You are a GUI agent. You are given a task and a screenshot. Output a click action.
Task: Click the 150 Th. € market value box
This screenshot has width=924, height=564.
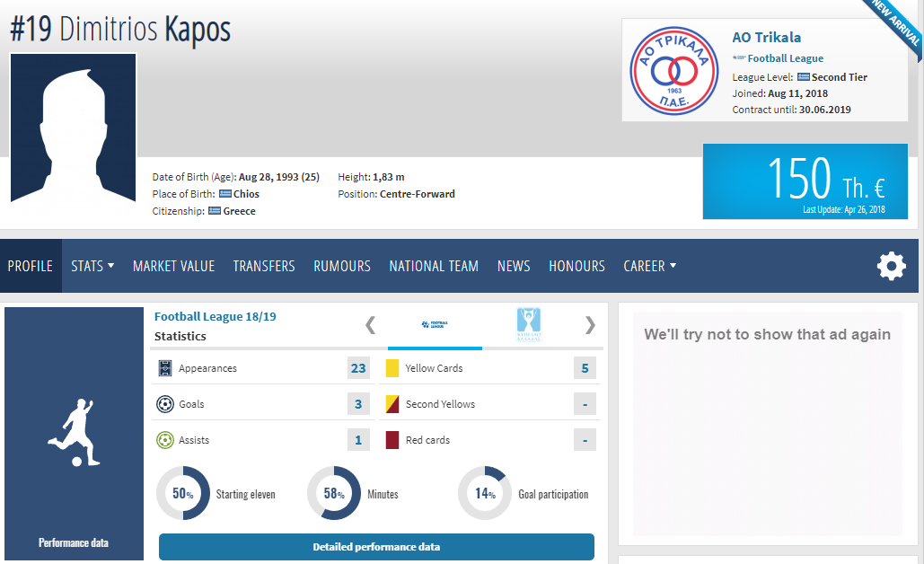point(805,181)
